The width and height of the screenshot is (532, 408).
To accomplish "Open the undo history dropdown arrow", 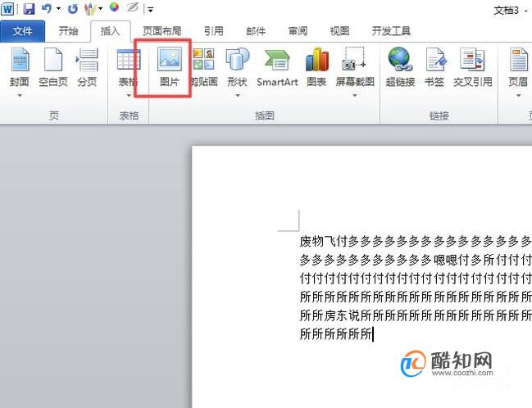I will [x=58, y=9].
